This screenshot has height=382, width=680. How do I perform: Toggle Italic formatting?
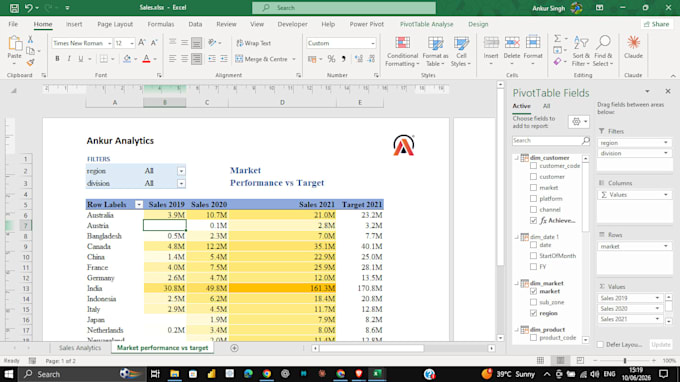pos(69,59)
